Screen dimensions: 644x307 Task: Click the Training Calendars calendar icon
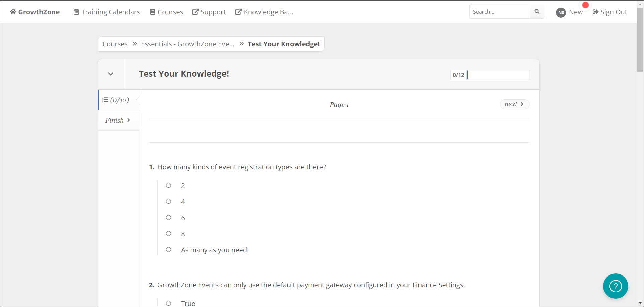pyautogui.click(x=76, y=12)
